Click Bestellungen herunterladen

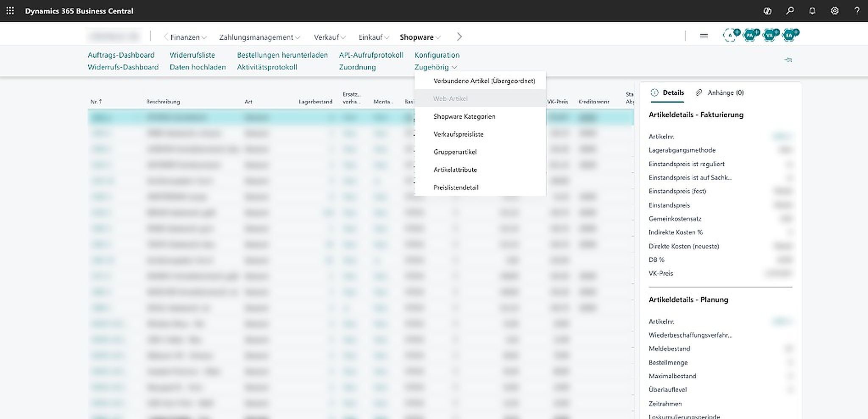[282, 55]
